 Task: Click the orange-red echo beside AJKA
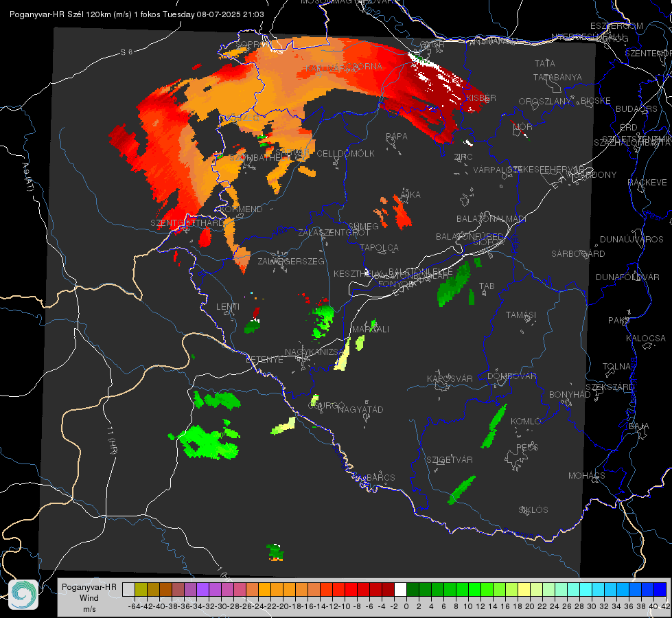click(x=402, y=212)
